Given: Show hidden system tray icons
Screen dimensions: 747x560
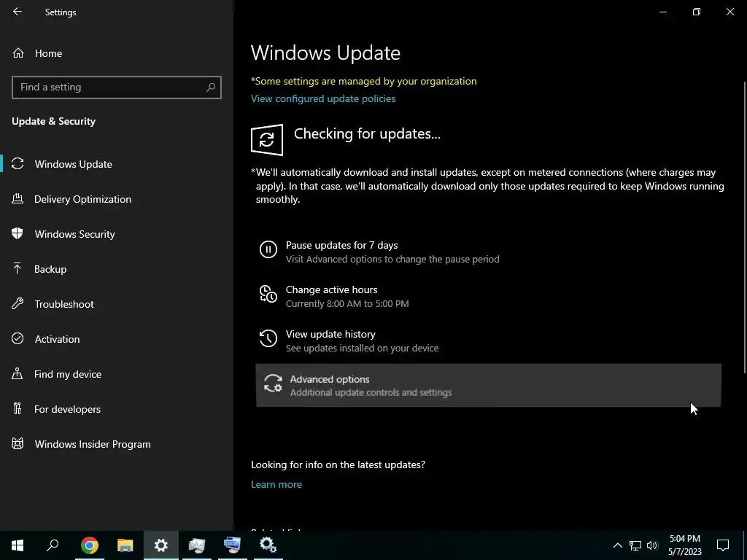Looking at the screenshot, I should 617,545.
